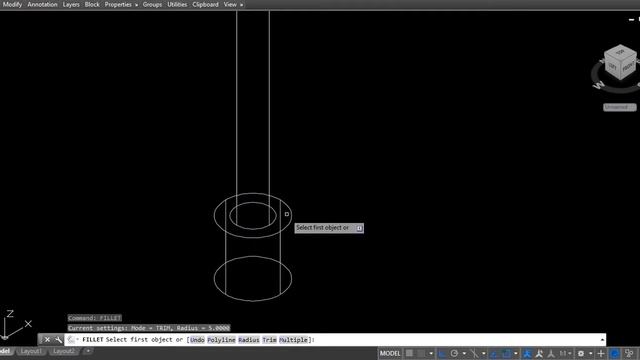Toggle ortho mode in status bar
This screenshot has height=360, width=640.
(x=442, y=353)
